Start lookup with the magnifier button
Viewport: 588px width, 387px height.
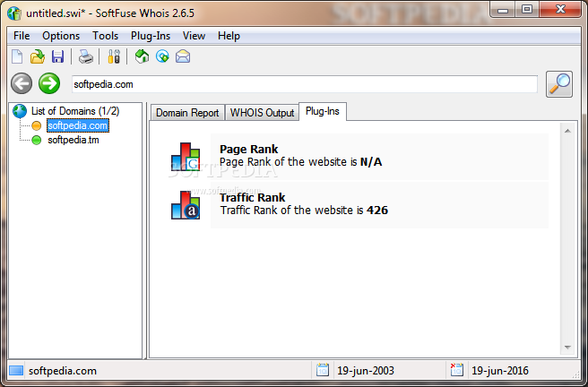point(559,84)
